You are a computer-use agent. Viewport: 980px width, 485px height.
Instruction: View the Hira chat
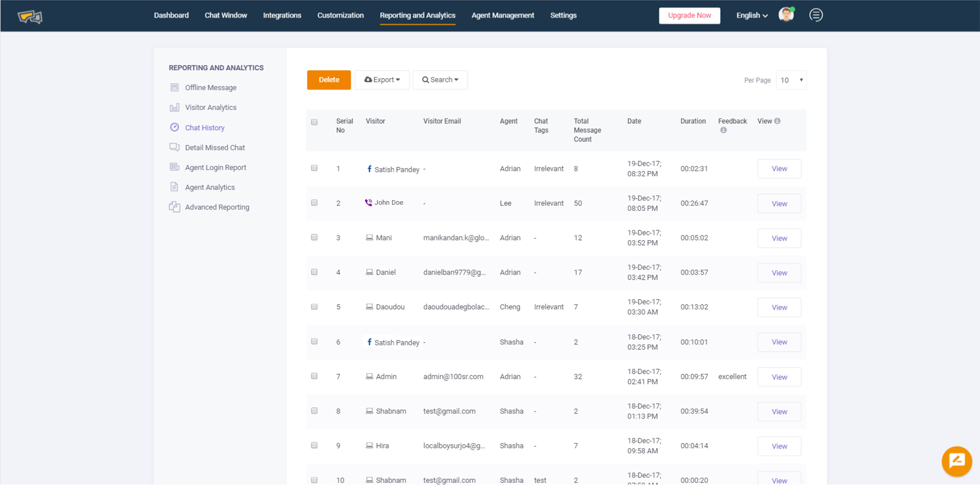pos(779,446)
